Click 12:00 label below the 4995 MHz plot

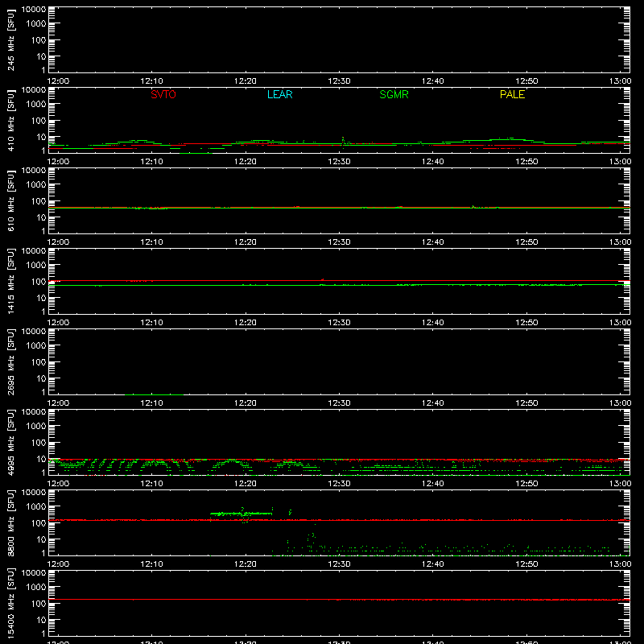tap(58, 484)
